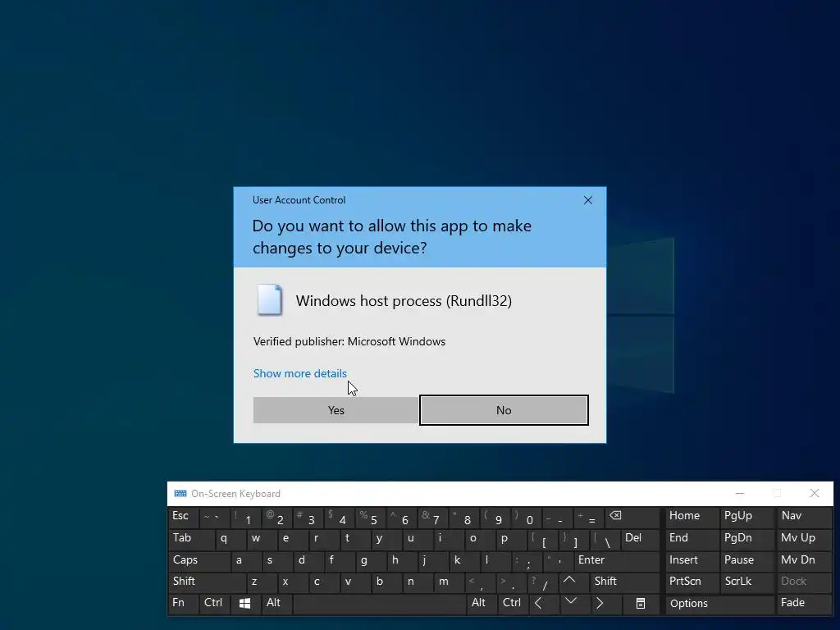Click the Enter key
The image size is (840, 630).
[616, 561]
